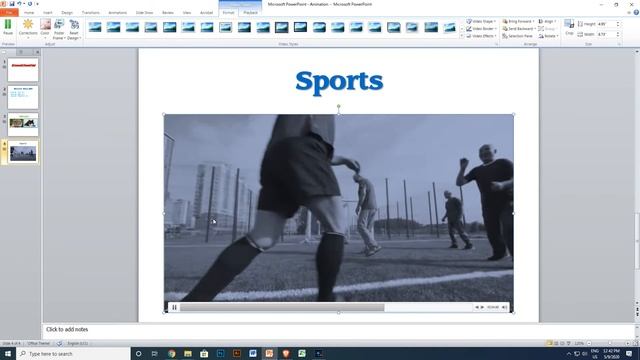The height and width of the screenshot is (360, 640).
Task: Expand the Video Shape dropdown
Action: [481, 21]
